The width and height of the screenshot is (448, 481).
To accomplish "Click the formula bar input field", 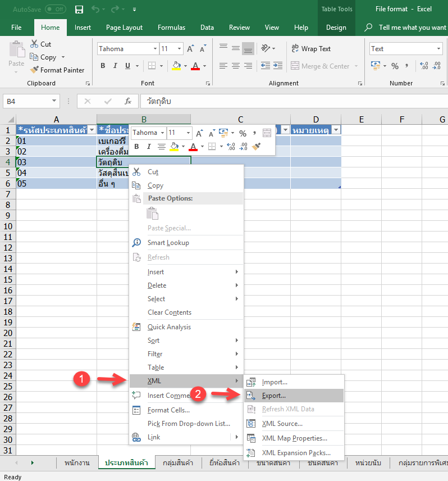I will (294, 101).
